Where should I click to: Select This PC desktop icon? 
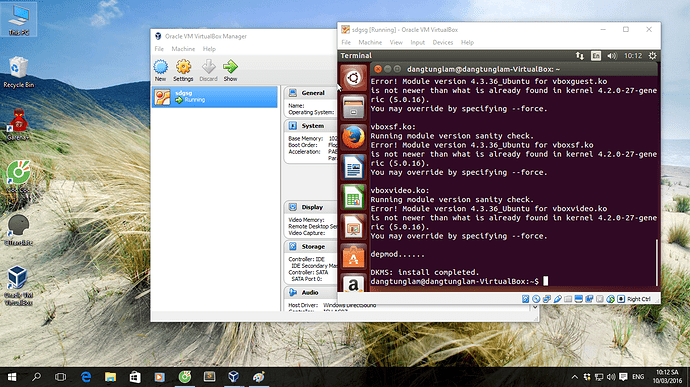[19, 20]
